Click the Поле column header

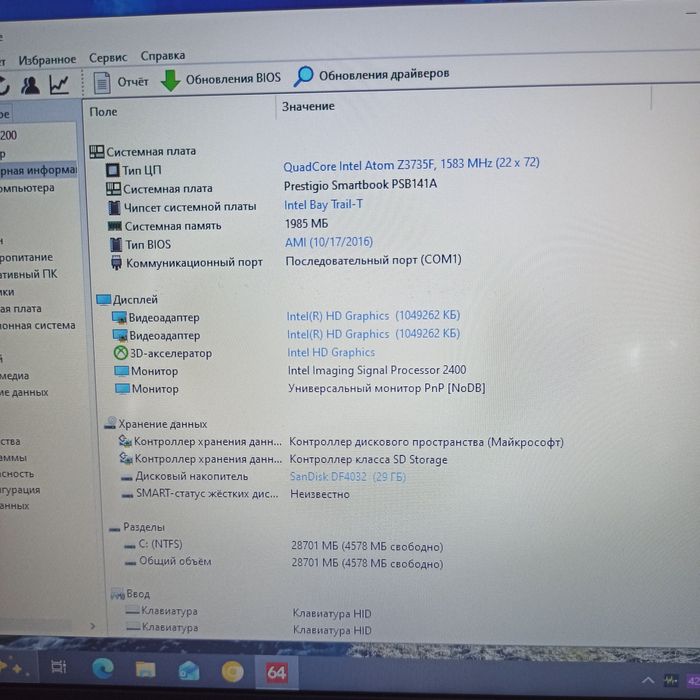(104, 112)
